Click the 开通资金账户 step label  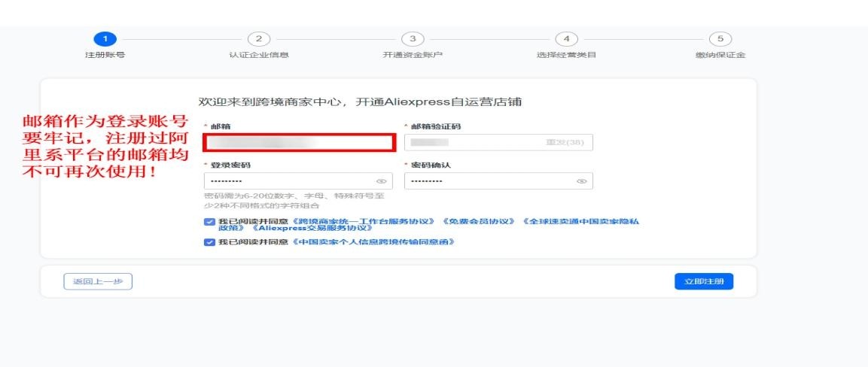[413, 55]
